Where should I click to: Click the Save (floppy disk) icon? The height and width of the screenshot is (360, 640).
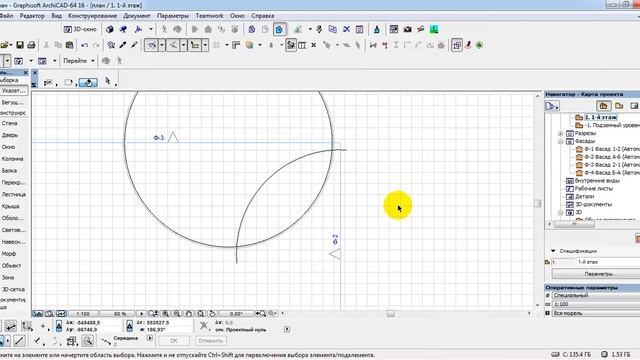coord(20,45)
